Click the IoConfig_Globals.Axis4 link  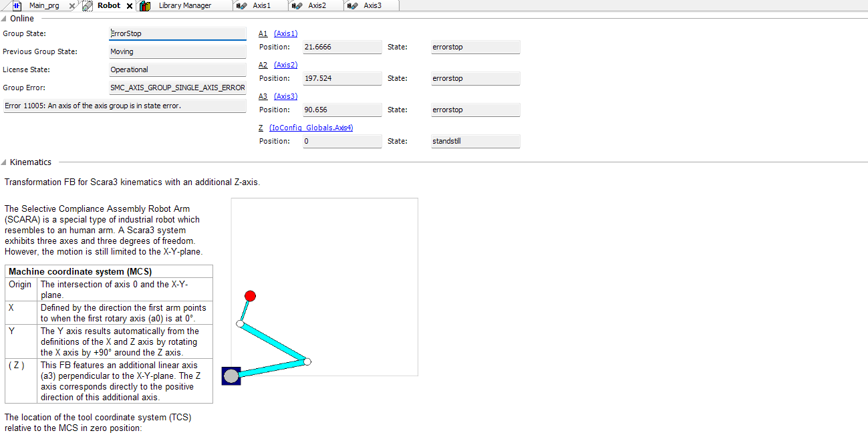(311, 128)
